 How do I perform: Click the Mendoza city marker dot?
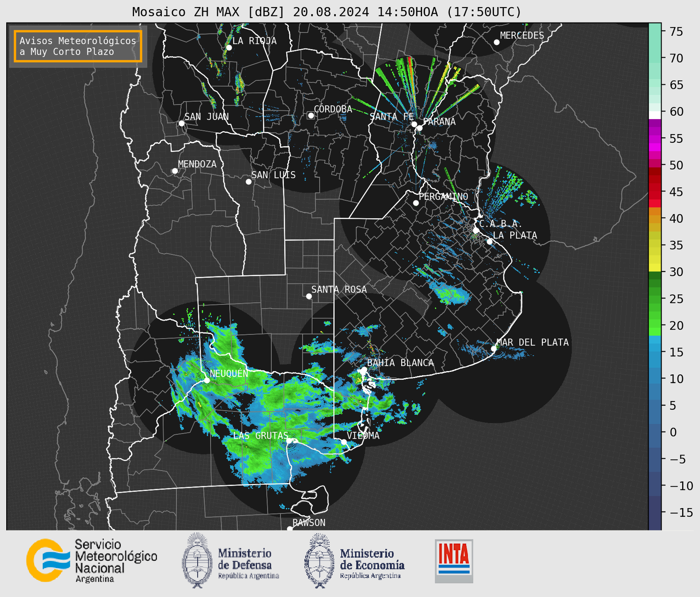coord(175,171)
